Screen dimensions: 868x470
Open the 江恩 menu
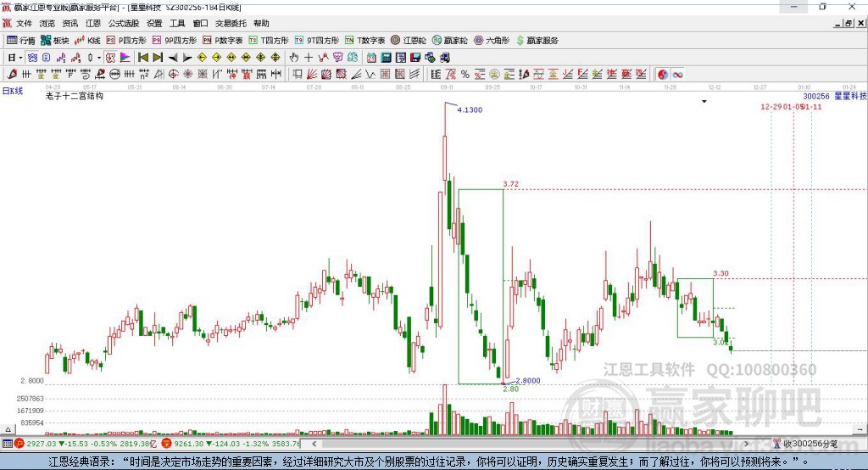pos(93,23)
